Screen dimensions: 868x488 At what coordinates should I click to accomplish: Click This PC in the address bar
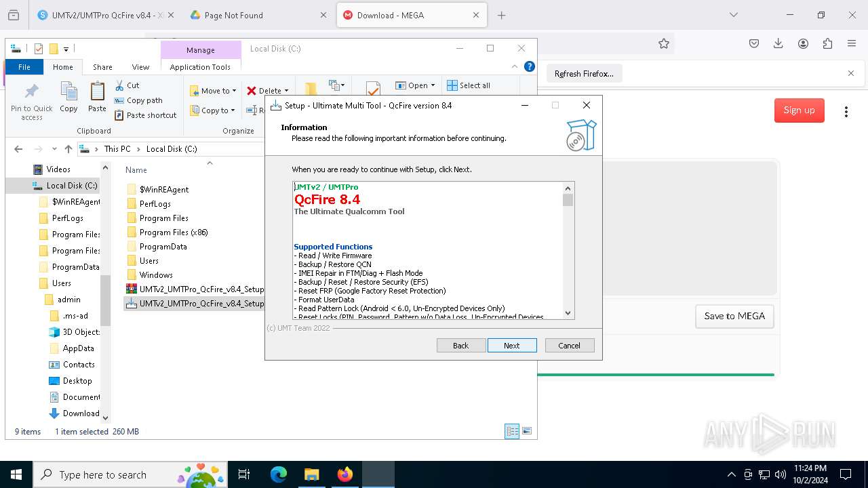[117, 149]
